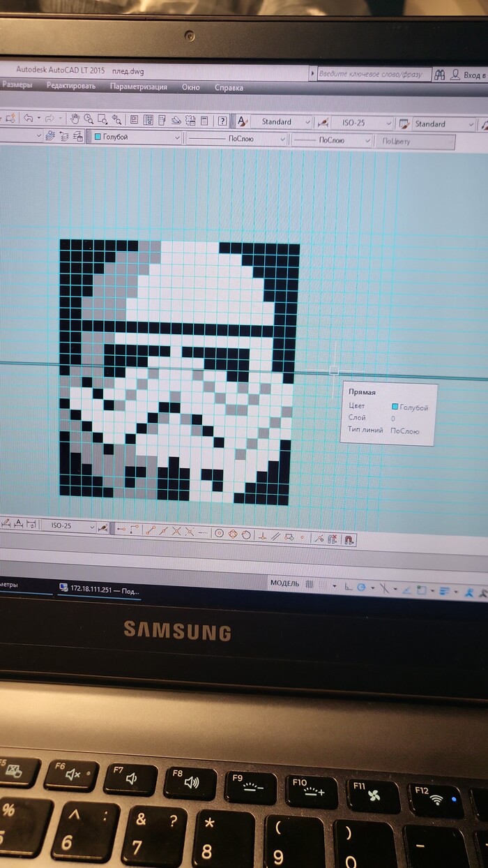Screen dimensions: 488x868
Task: Open object snap settings magnet icon
Action: 349,539
